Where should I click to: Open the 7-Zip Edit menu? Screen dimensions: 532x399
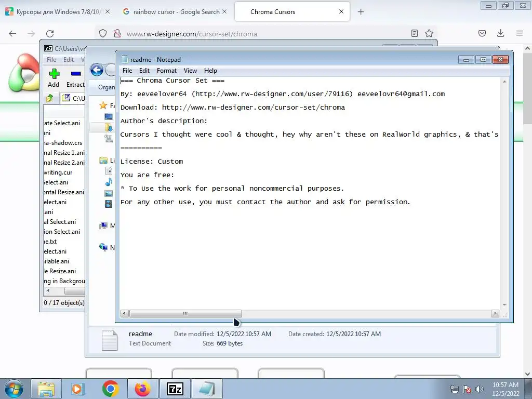69,60
